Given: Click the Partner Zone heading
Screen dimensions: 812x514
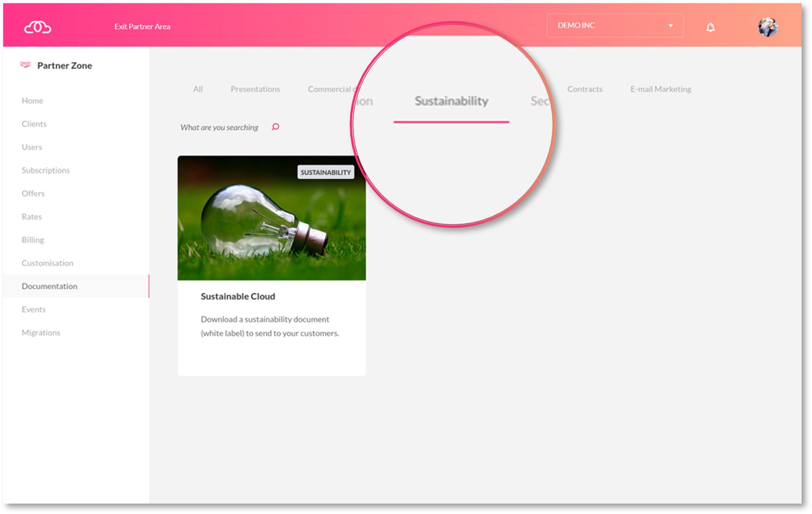Looking at the screenshot, I should 65,66.
